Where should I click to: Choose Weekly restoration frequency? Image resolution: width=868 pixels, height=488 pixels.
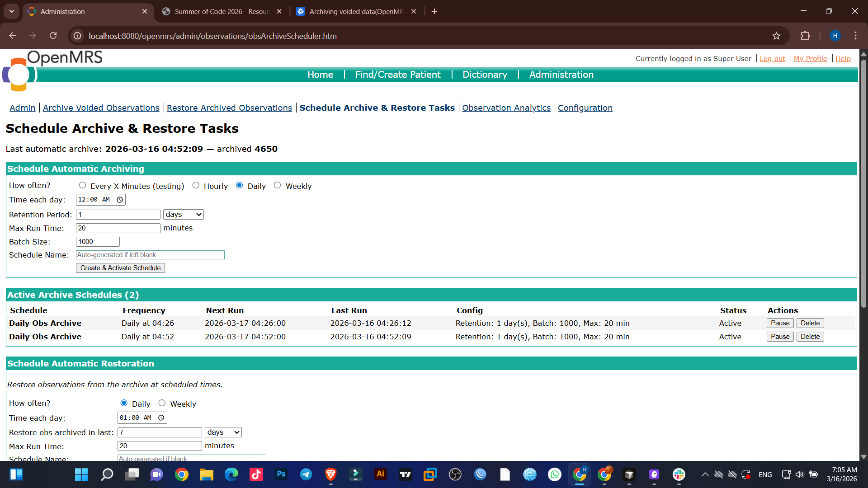(162, 403)
